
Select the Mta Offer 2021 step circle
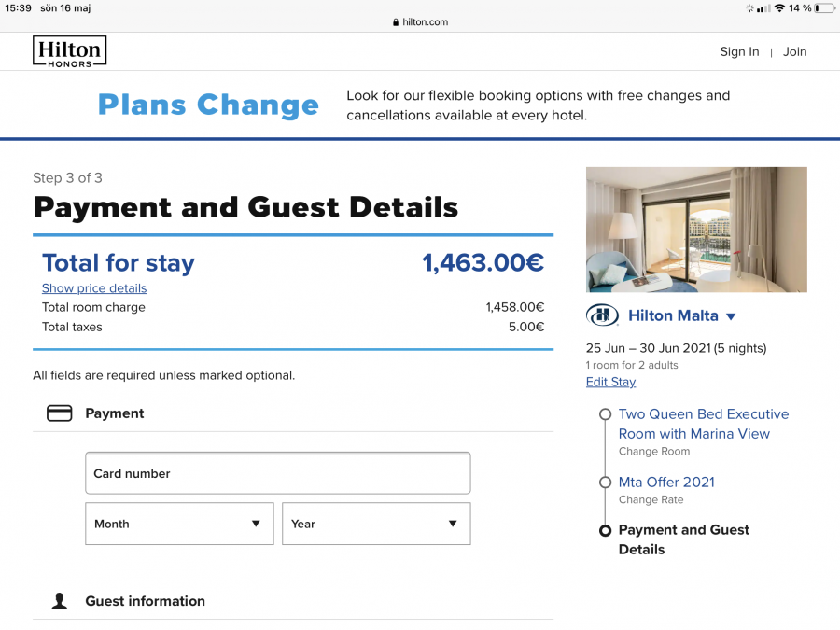click(605, 483)
